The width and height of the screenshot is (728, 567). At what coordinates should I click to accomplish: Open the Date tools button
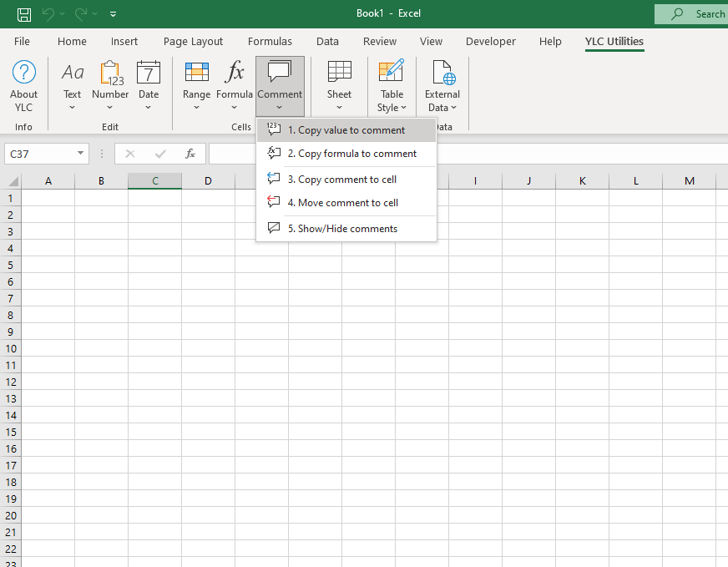pyautogui.click(x=149, y=86)
